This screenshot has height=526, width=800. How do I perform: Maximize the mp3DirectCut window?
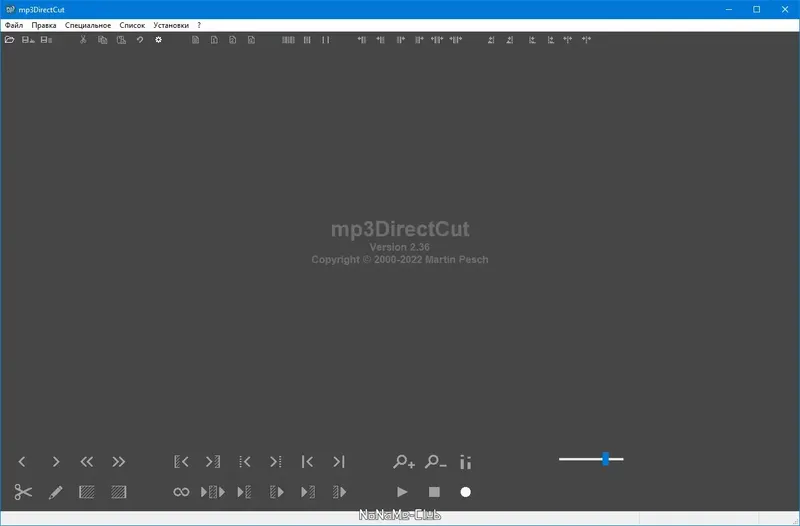757,9
